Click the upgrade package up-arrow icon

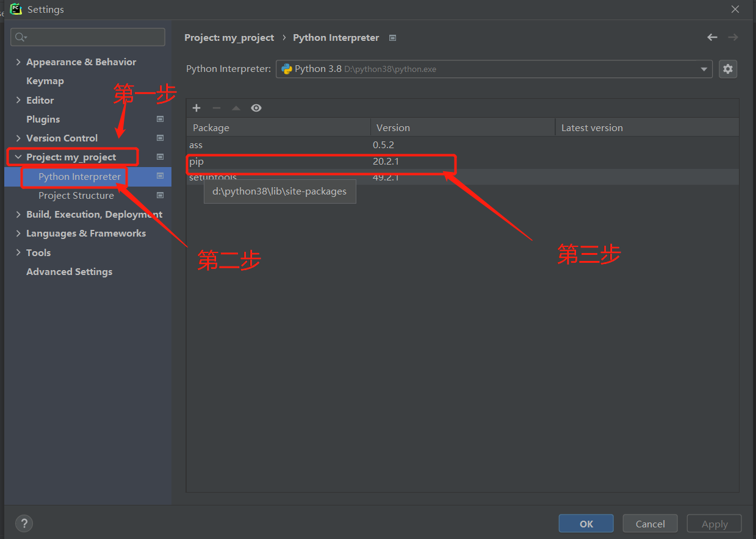point(236,108)
